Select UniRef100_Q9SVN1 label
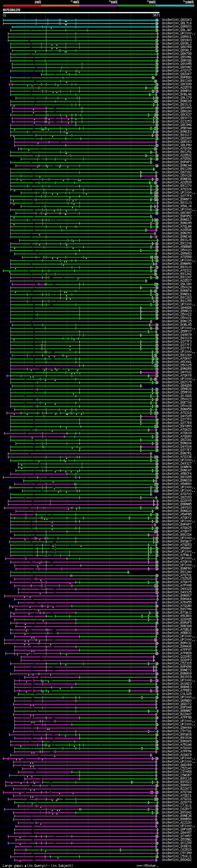Viewport: 197px width, 868px height. [x=177, y=57]
